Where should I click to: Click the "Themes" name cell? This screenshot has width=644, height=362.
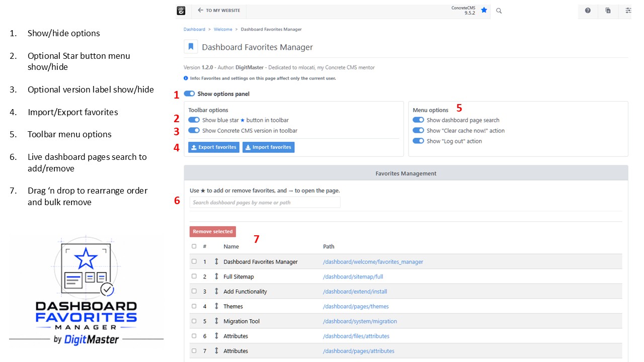[x=233, y=306]
